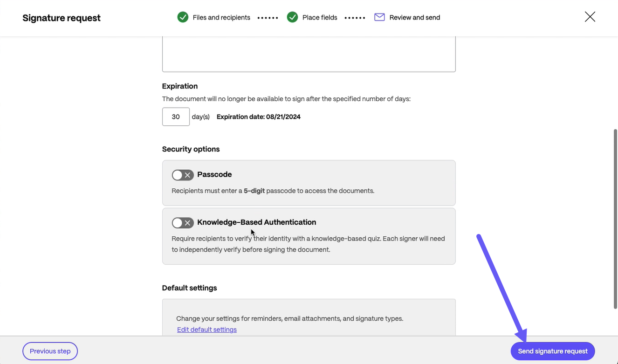Click inside the message text area
Screen dimensions: 618x364
(309, 54)
